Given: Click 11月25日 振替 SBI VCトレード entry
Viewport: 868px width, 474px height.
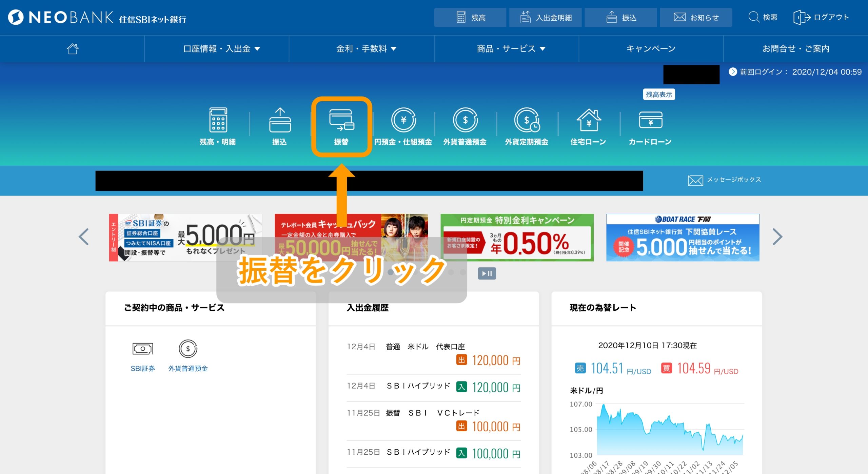Looking at the screenshot, I should 434,420.
